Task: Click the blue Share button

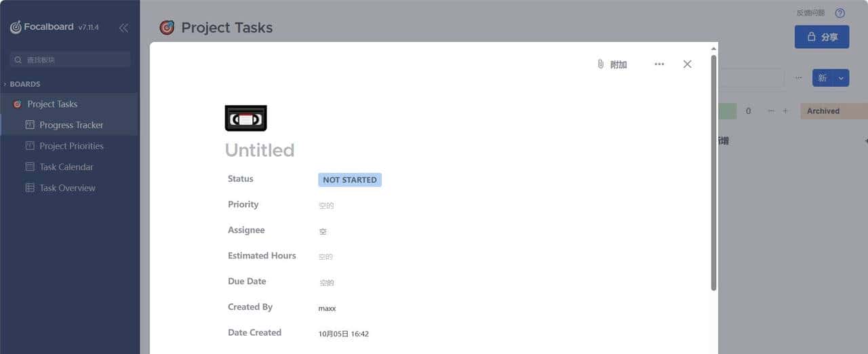Action: 821,37
